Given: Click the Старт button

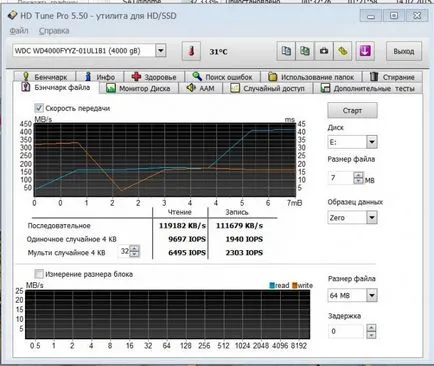Looking at the screenshot, I should pyautogui.click(x=352, y=110).
